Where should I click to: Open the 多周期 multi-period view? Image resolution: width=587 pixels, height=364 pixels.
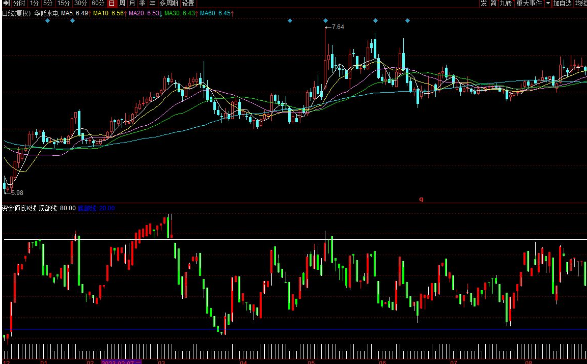click(x=169, y=3)
